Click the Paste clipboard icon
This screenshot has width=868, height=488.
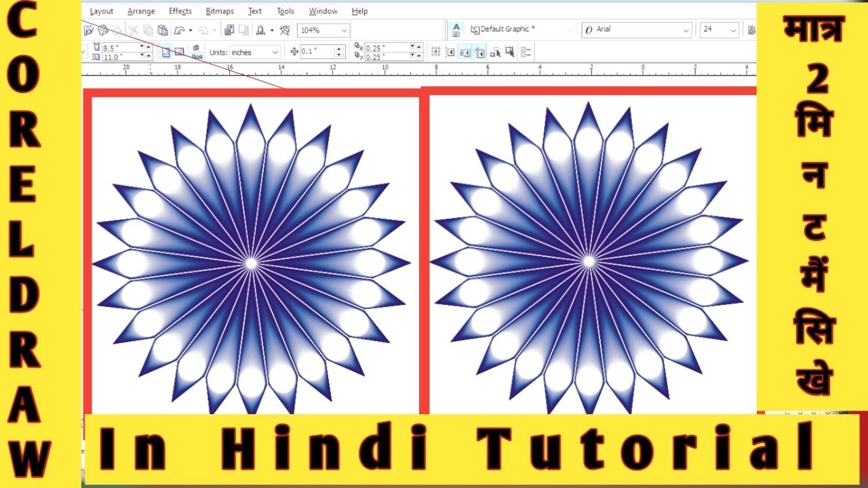point(163,30)
